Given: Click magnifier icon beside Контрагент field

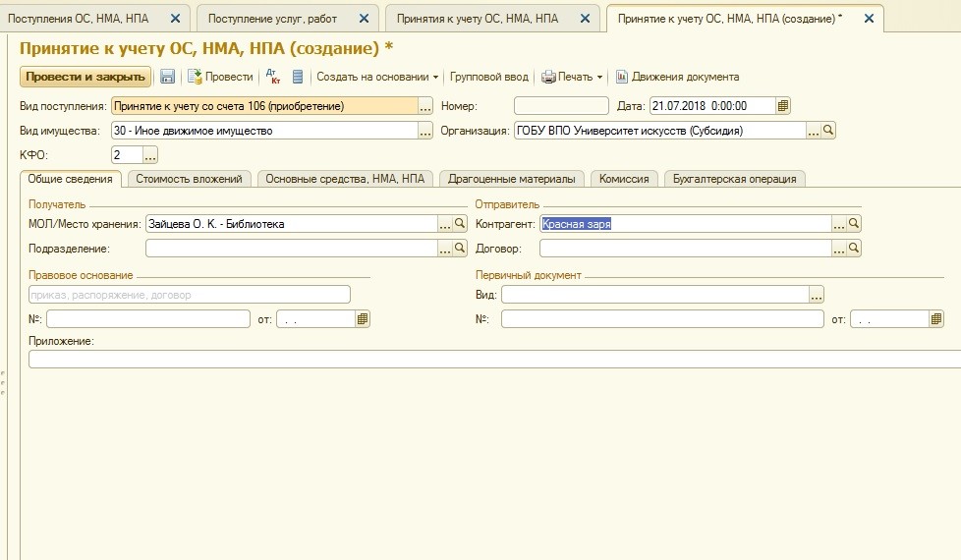Looking at the screenshot, I should (855, 224).
